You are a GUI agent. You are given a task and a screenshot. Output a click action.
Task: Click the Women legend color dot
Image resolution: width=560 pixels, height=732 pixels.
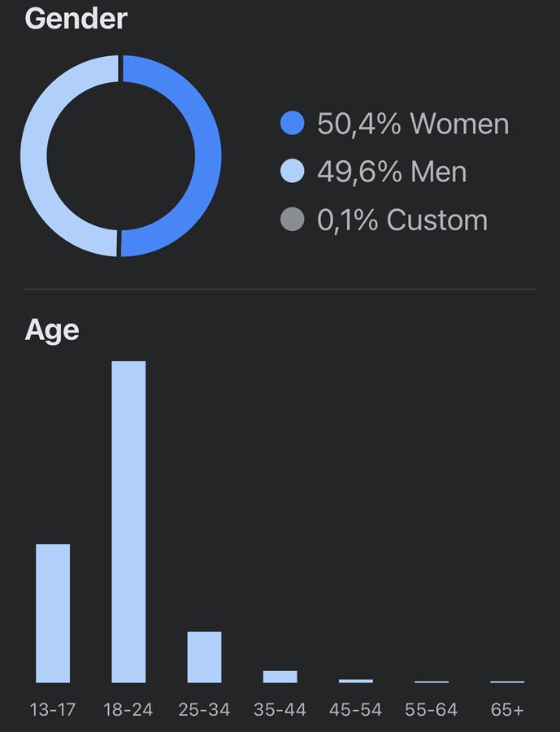292,124
